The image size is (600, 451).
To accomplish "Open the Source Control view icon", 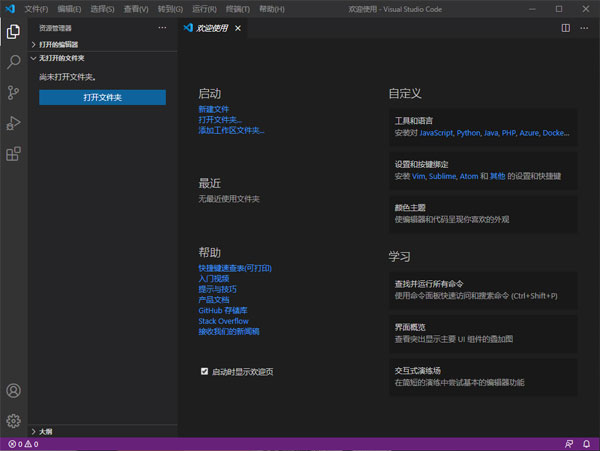I will pos(13,92).
